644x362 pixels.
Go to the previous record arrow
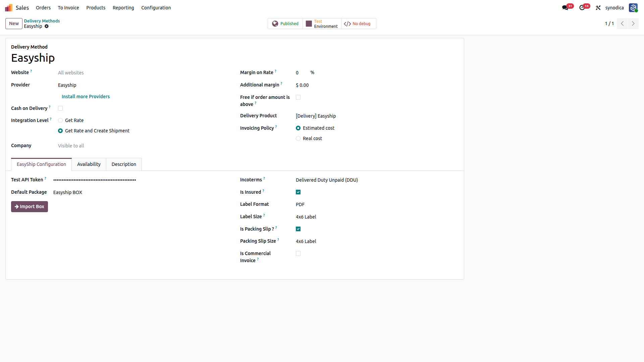pos(622,23)
